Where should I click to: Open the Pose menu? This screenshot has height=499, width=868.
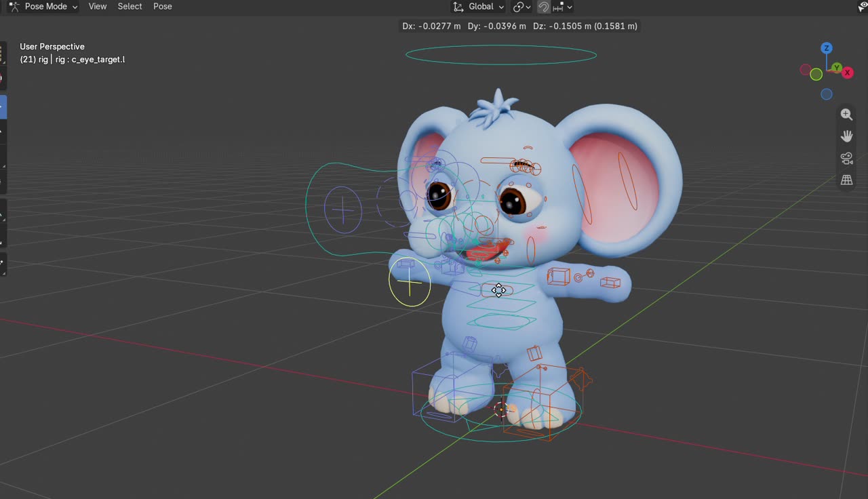point(163,6)
